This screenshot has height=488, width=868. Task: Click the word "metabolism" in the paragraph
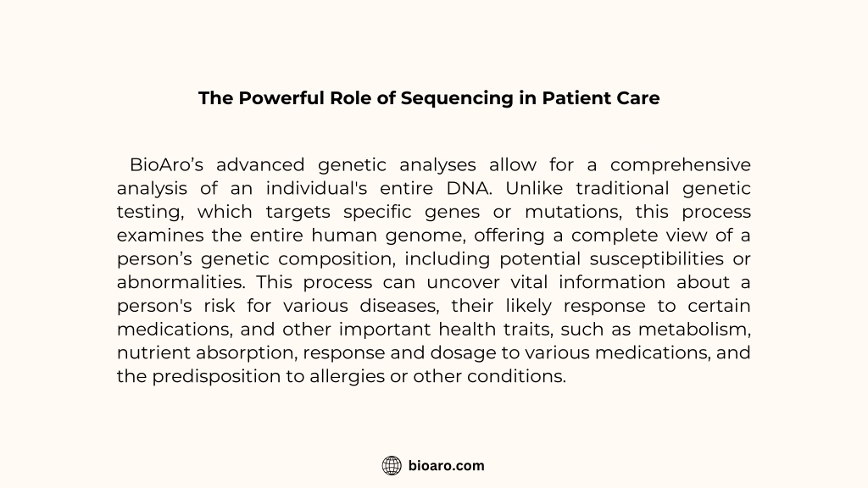coord(693,330)
